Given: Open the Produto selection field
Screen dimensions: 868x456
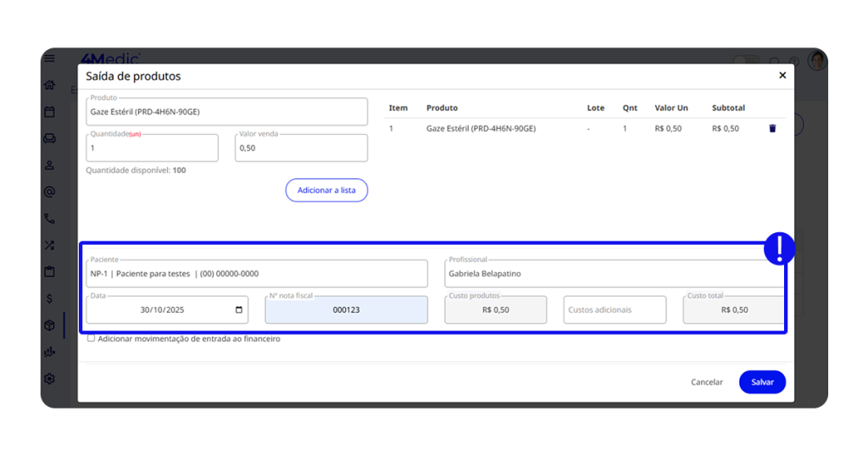Looking at the screenshot, I should pos(226,112).
